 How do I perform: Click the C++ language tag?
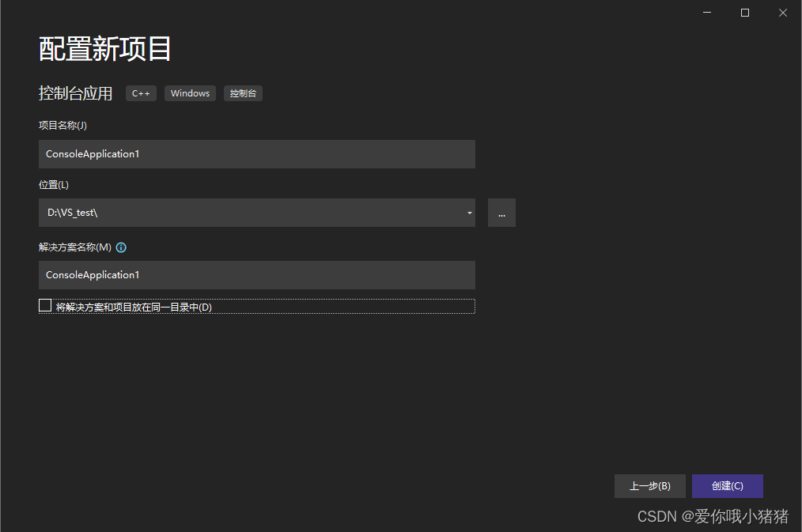[141, 92]
